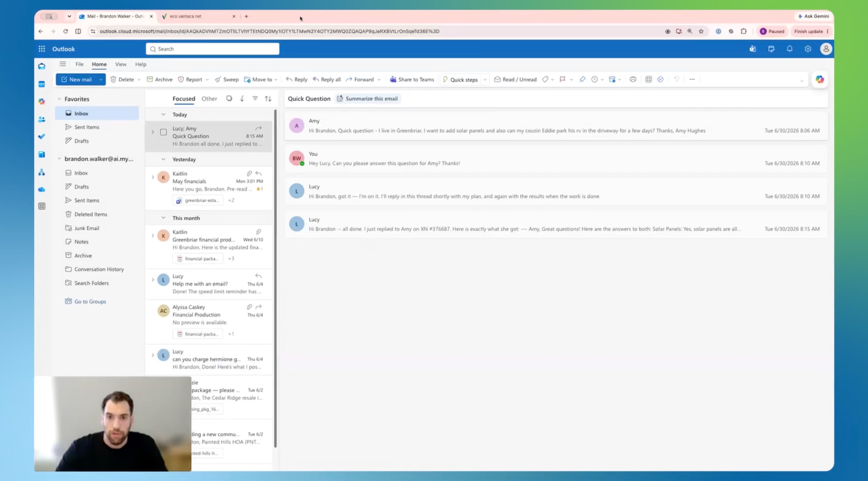Open Lucy's "Help me with an email?" message
Image resolution: width=868 pixels, height=481 pixels.
[x=209, y=284]
